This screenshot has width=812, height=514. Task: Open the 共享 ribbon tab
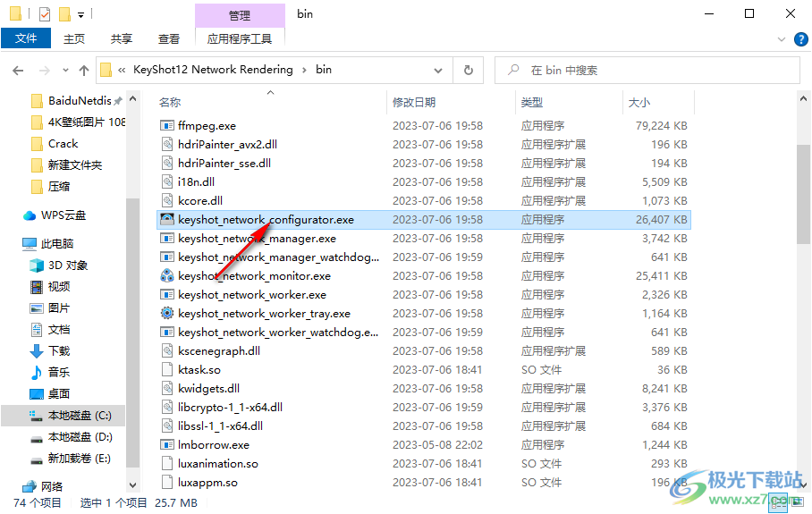pos(122,38)
